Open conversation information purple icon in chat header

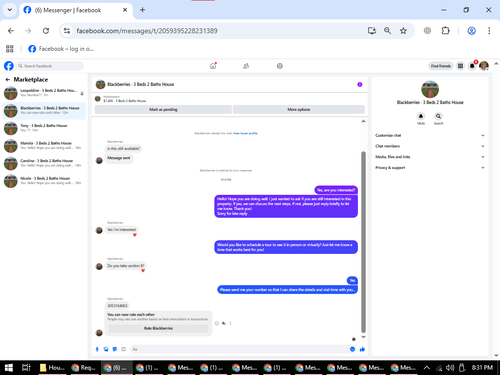point(360,84)
